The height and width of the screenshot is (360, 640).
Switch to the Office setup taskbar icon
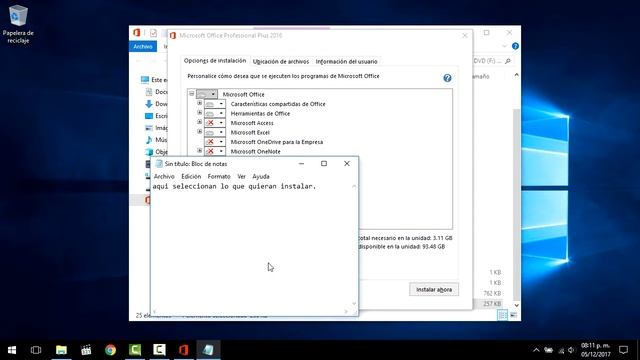click(184, 350)
